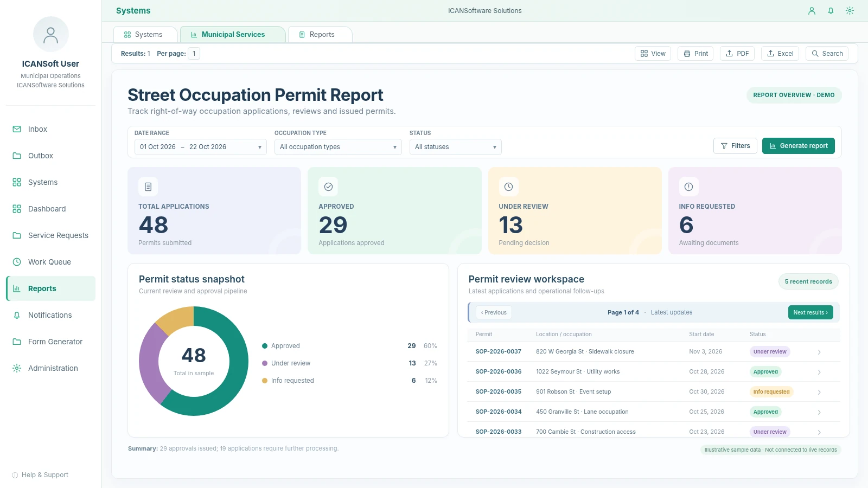Screen dimensions: 868x488
Task: Click the Inbox envelope icon in sidebar
Action: click(17, 129)
